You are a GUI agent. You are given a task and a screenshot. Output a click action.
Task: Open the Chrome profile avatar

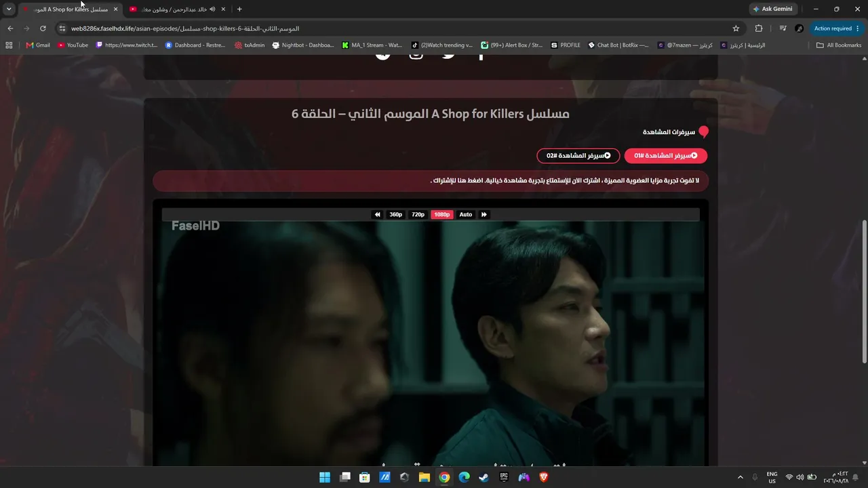point(799,28)
